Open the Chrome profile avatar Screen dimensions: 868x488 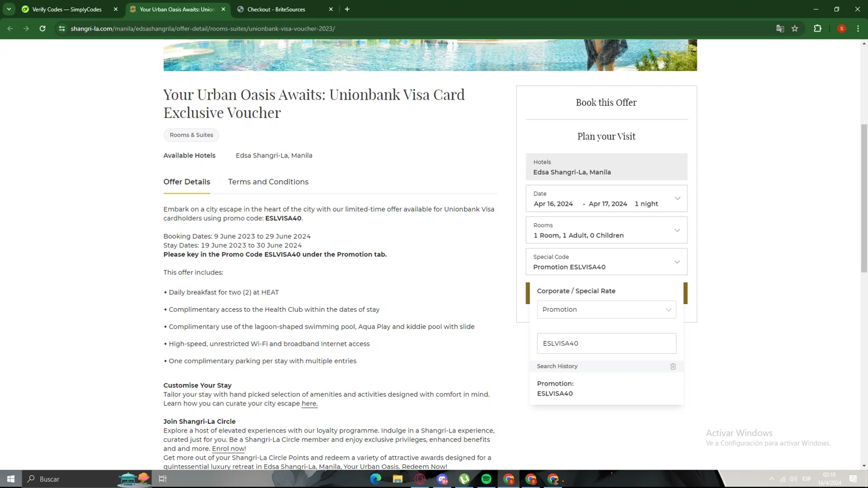(841, 28)
